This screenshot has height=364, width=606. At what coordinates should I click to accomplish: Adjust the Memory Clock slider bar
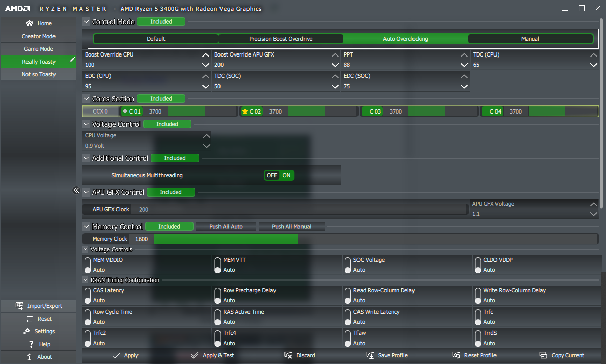[x=376, y=239]
